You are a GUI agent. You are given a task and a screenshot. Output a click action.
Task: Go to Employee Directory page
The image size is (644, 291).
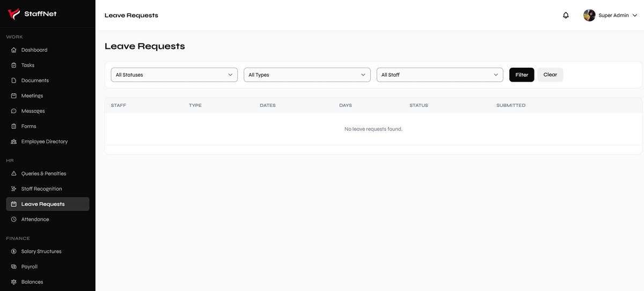(x=44, y=142)
